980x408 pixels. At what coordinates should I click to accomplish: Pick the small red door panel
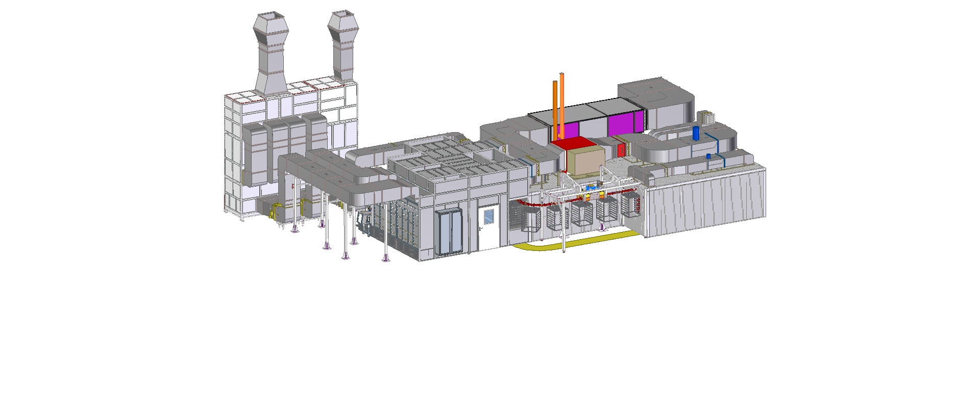[x=621, y=150]
